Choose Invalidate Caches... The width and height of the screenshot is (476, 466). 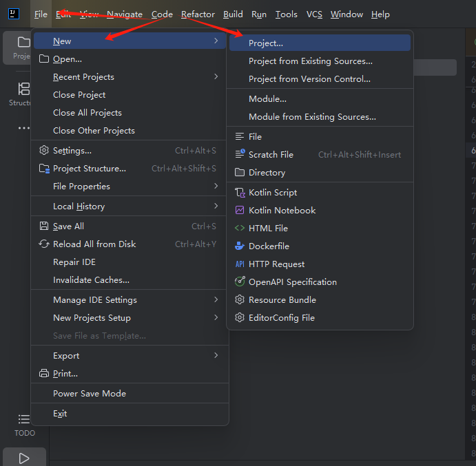coord(130,279)
